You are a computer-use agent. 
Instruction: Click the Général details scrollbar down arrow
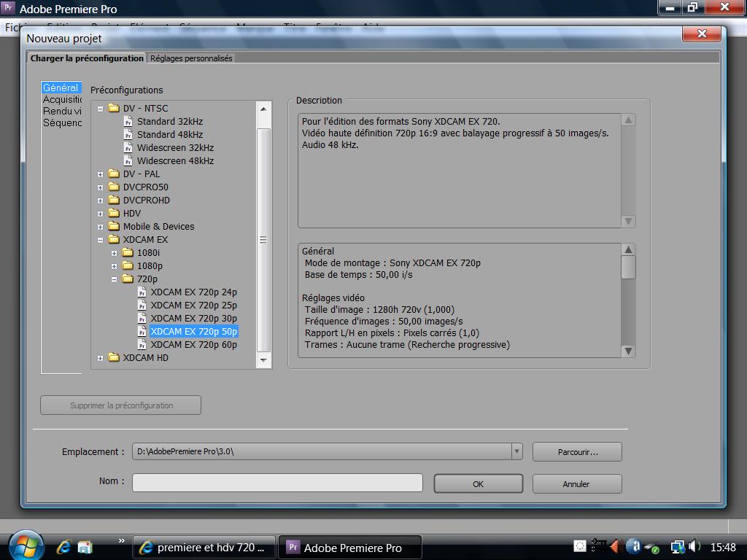(628, 351)
